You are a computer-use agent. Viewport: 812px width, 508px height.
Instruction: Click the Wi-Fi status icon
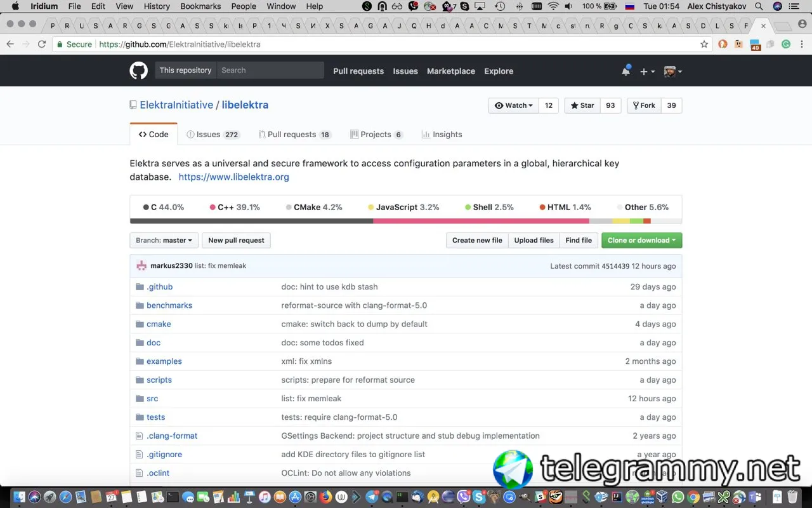[553, 6]
